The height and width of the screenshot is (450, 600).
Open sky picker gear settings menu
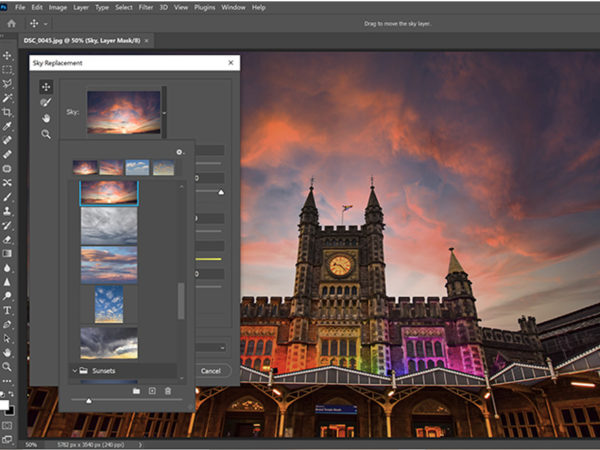pyautogui.click(x=180, y=152)
